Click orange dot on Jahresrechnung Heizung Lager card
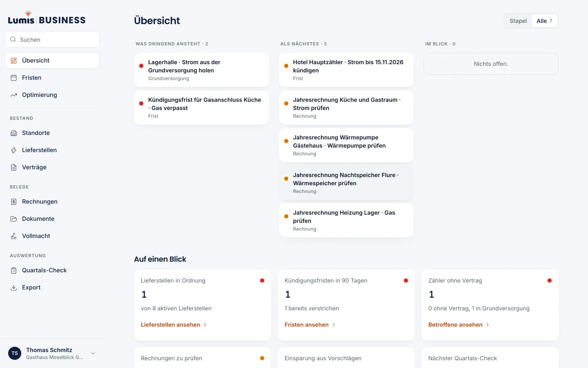Viewport: 588px width, 368px height. [286, 216]
